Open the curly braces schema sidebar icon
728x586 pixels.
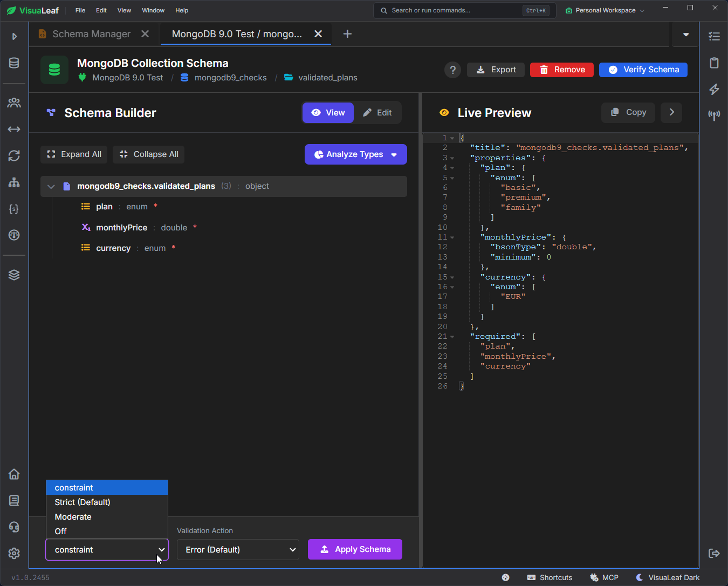[14, 208]
